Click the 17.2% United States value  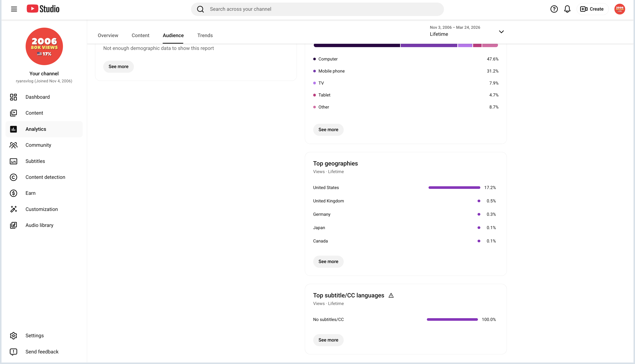[490, 188]
